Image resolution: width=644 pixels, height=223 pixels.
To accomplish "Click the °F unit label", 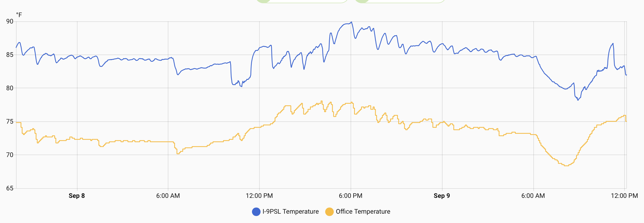I will pyautogui.click(x=19, y=15).
